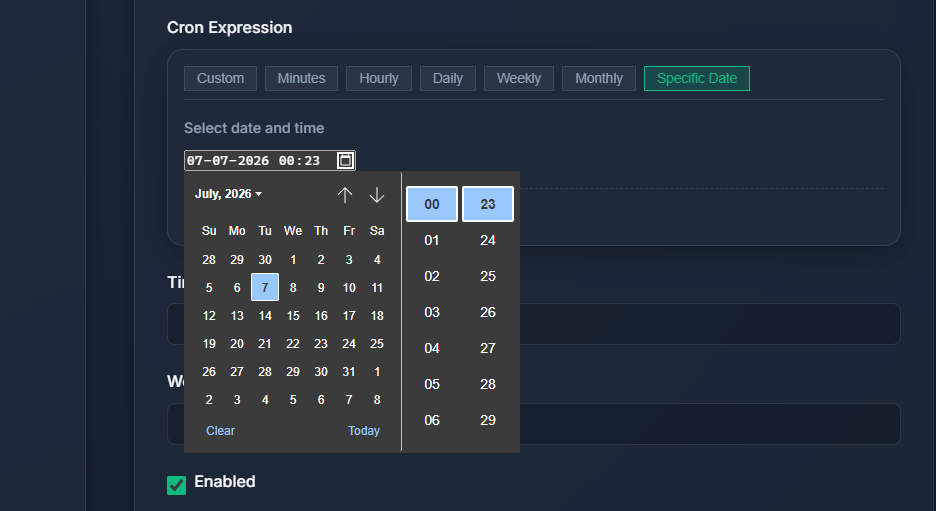This screenshot has width=936, height=511.
Task: Pick July 25 in calendar
Action: pyautogui.click(x=377, y=343)
